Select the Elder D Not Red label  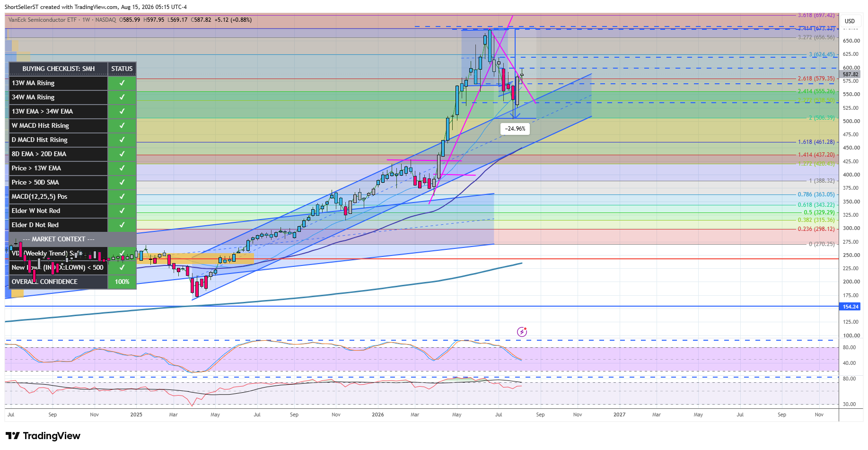[35, 225]
